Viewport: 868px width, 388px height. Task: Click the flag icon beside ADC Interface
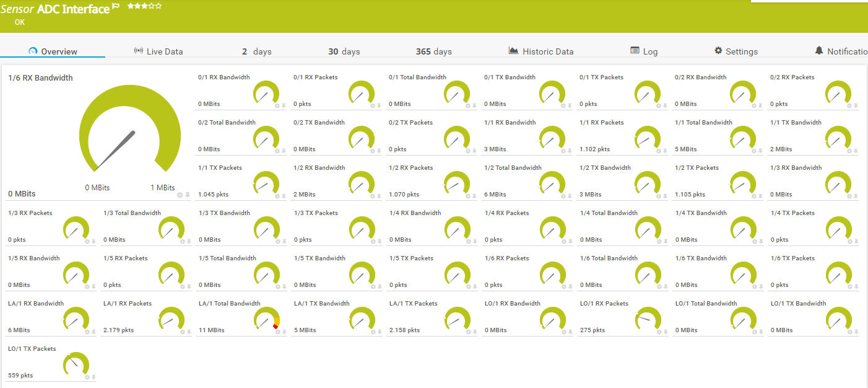(116, 6)
